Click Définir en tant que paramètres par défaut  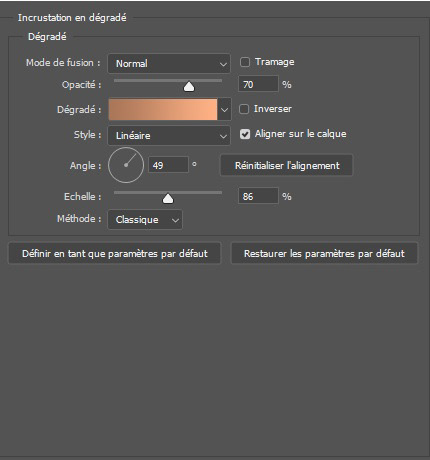click(114, 253)
